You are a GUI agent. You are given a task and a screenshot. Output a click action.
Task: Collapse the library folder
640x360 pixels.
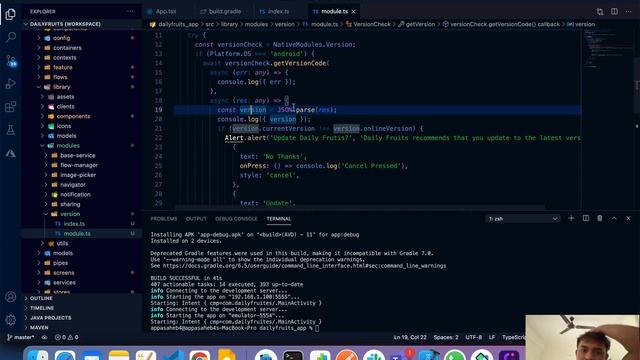point(61,87)
